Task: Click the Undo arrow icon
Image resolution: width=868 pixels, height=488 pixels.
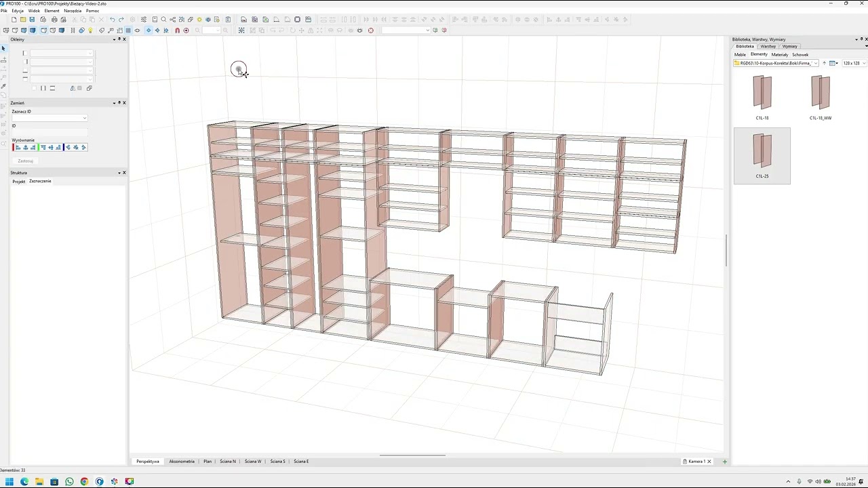Action: pos(113,20)
